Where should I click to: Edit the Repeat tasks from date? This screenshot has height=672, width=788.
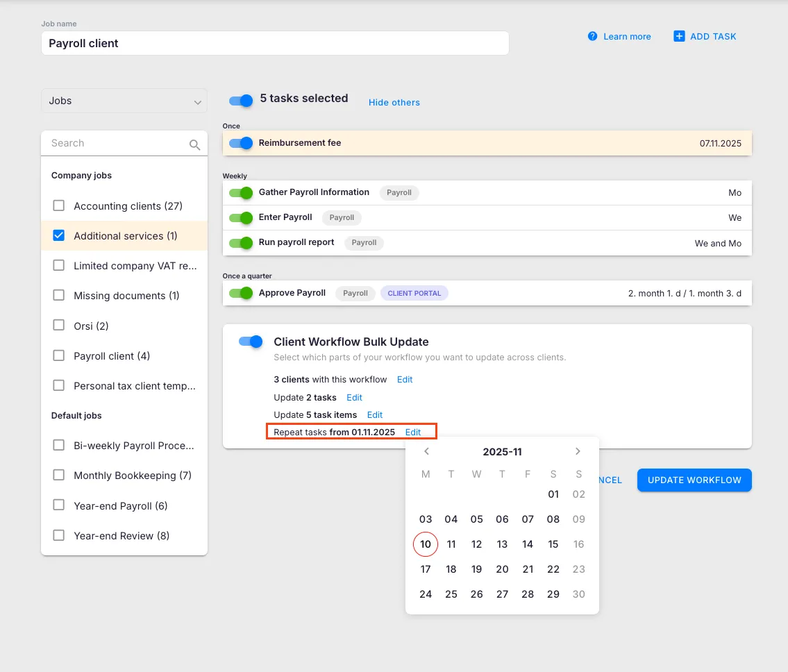coord(413,432)
